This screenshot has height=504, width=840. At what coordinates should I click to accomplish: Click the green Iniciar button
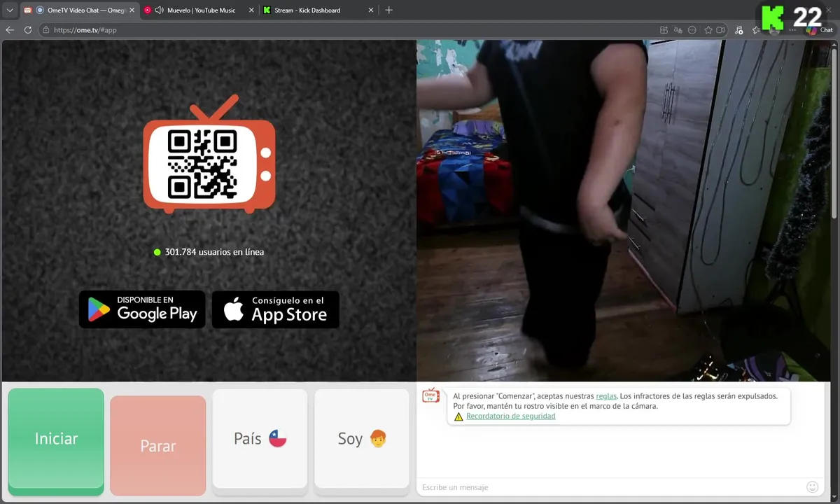point(56,441)
